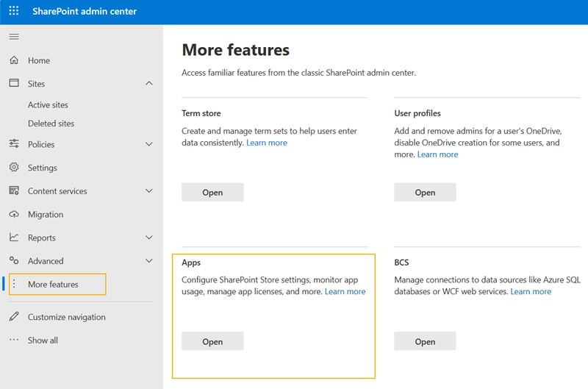This screenshot has height=389, width=588.
Task: Follow User profiles Learn more link
Action: pyautogui.click(x=437, y=154)
